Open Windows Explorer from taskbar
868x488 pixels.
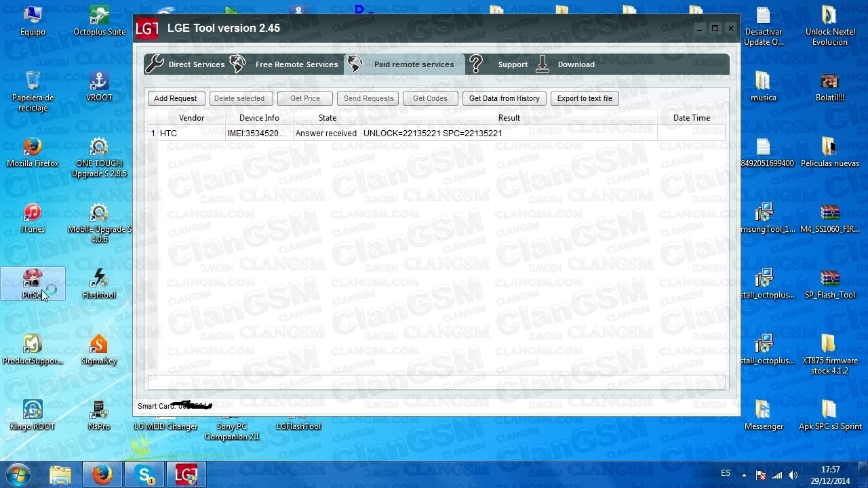(x=60, y=474)
